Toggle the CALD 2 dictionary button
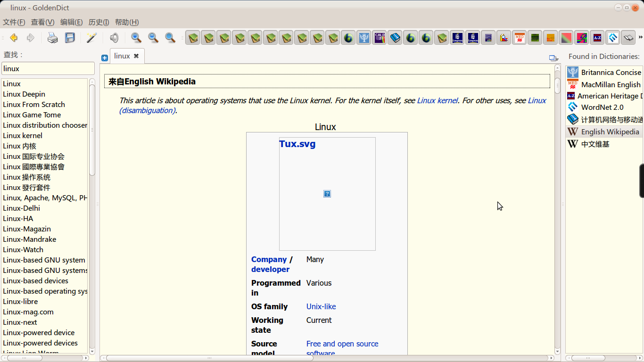 (380, 38)
